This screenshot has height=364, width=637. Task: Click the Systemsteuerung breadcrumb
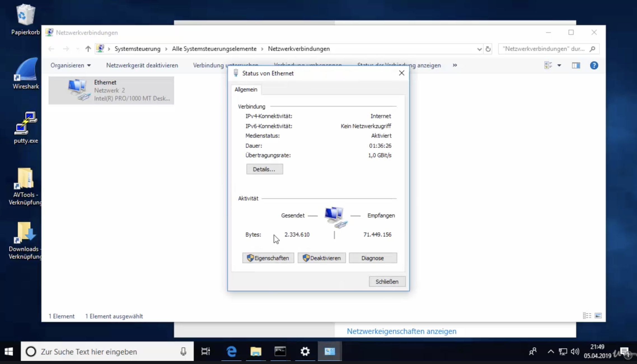point(137,49)
